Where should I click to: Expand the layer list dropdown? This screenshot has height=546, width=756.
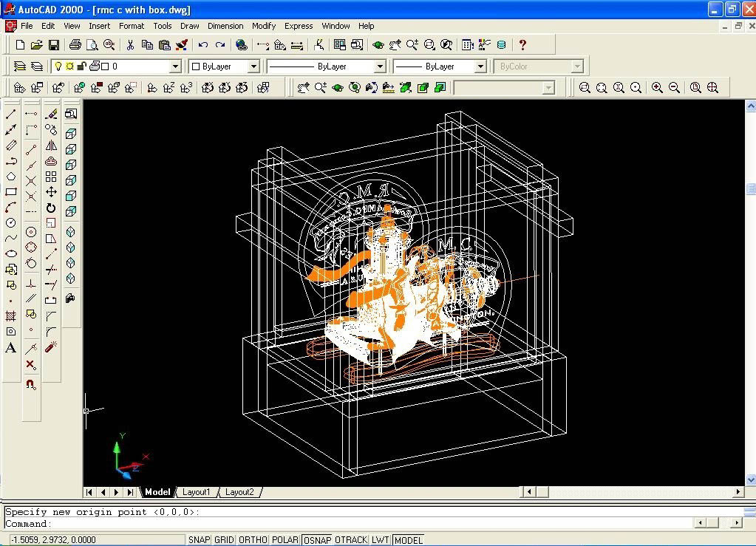tap(175, 66)
